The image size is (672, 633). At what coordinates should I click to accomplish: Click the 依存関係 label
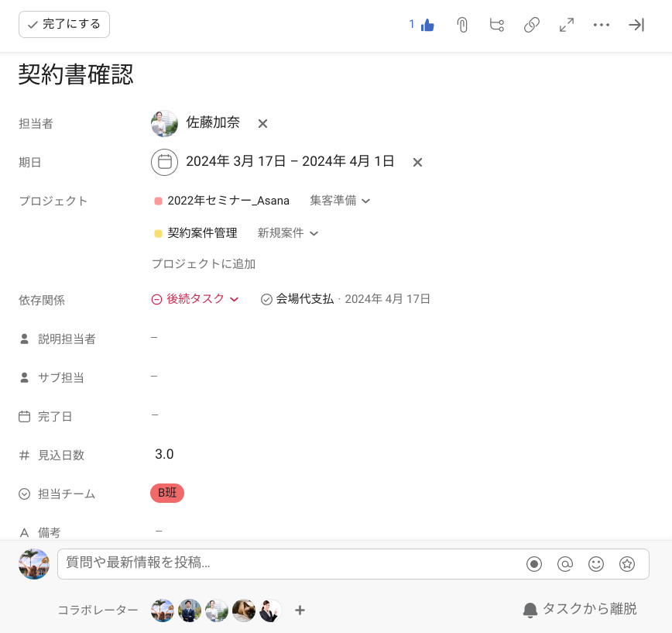coord(42,300)
